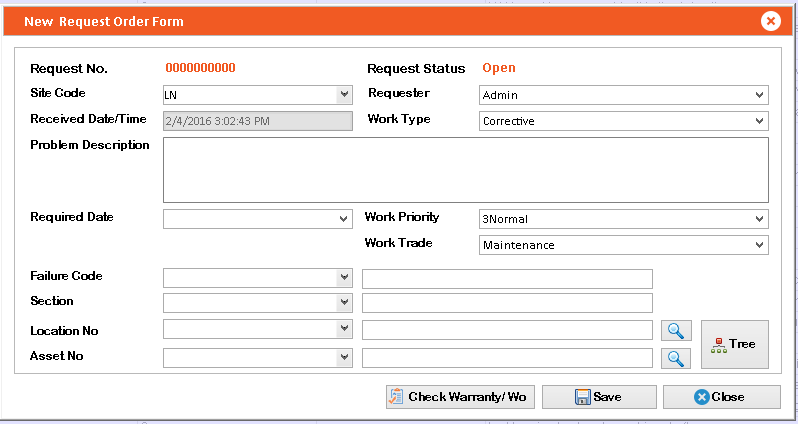This screenshot has width=798, height=424.
Task: Expand the Location No dropdown
Action: click(x=345, y=329)
